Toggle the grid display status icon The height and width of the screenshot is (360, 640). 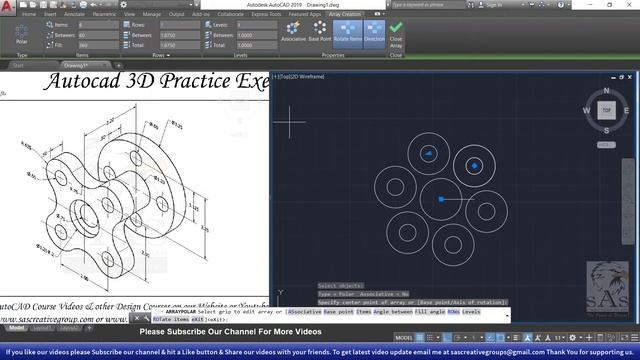(420, 338)
